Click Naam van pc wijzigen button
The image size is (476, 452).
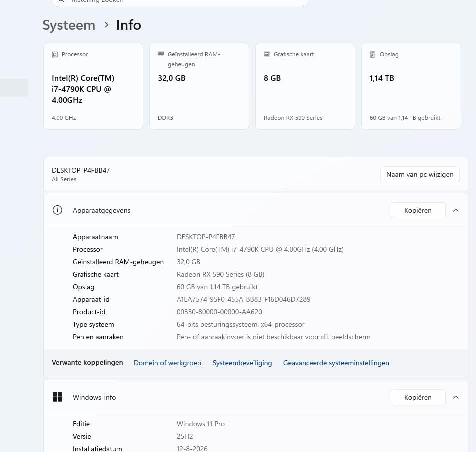(x=420, y=174)
